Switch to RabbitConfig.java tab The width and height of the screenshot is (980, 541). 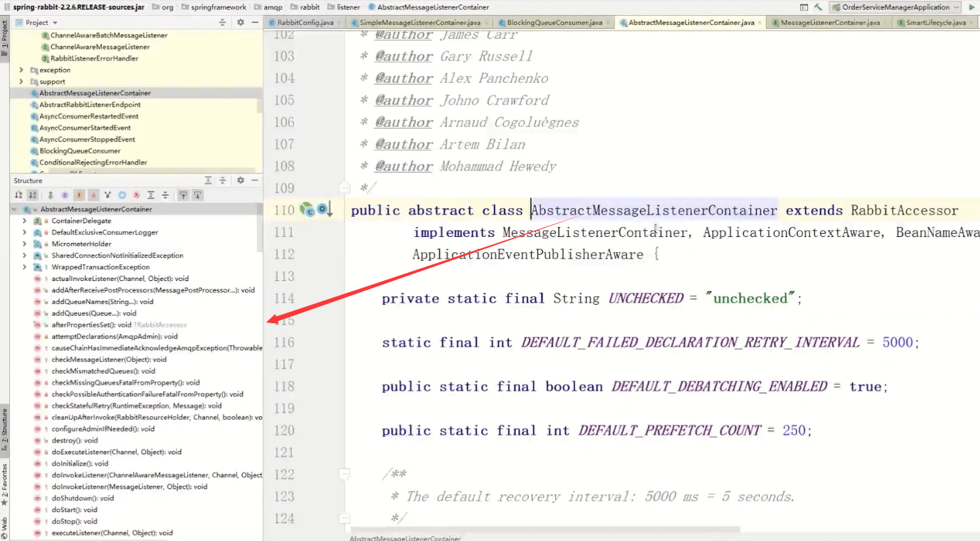304,22
